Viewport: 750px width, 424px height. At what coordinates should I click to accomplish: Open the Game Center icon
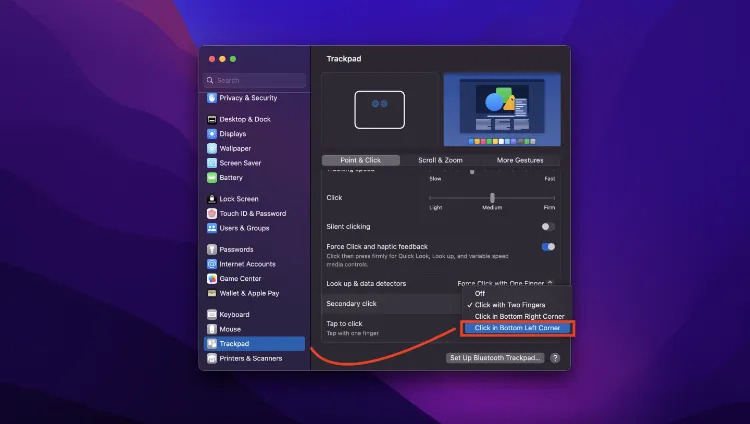click(212, 279)
